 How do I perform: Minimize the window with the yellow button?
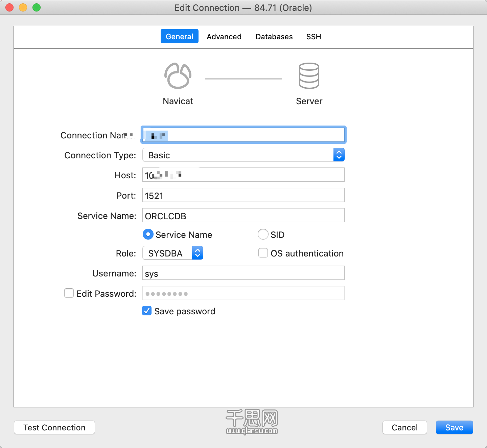click(23, 7)
